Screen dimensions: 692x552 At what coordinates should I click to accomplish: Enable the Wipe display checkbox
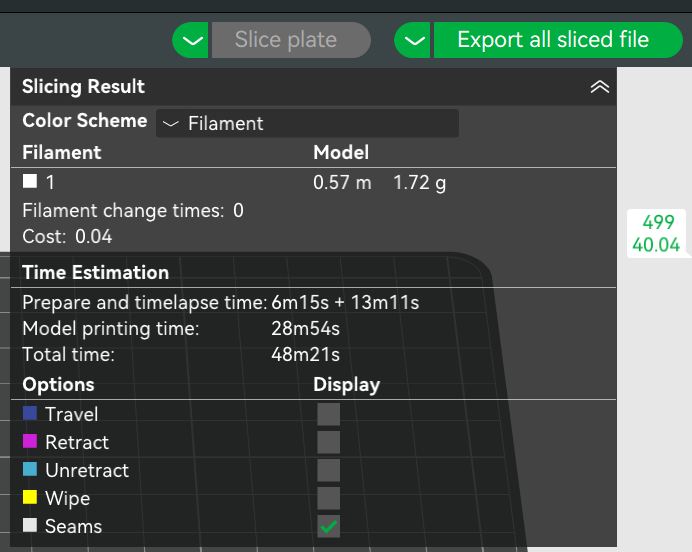coord(328,498)
